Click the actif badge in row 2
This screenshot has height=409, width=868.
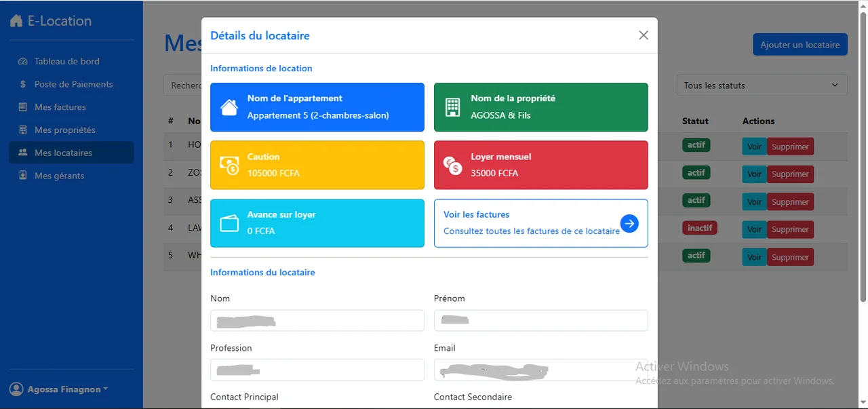point(696,172)
